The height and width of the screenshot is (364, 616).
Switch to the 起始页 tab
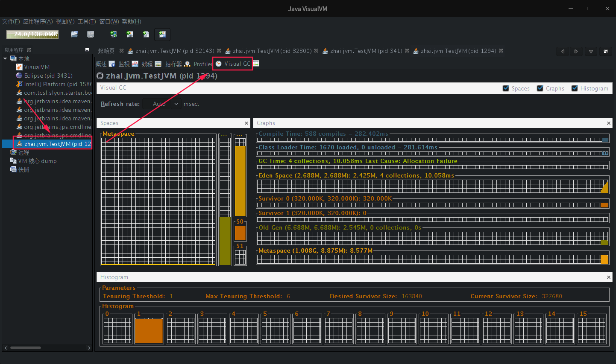tap(106, 51)
